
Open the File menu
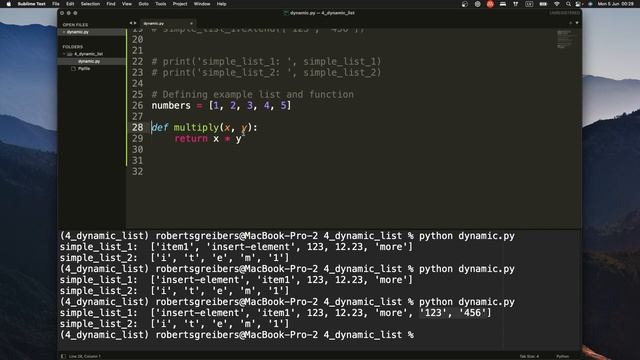56,4
